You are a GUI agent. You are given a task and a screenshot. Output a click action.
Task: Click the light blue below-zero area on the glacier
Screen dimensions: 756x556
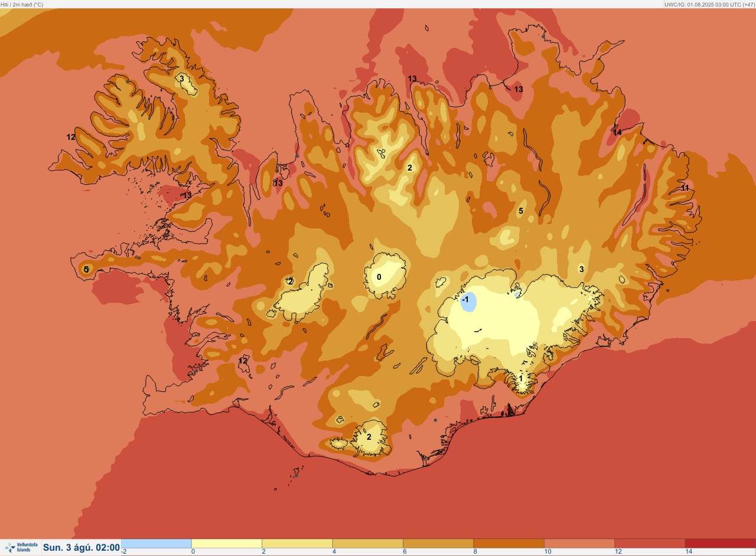469,301
